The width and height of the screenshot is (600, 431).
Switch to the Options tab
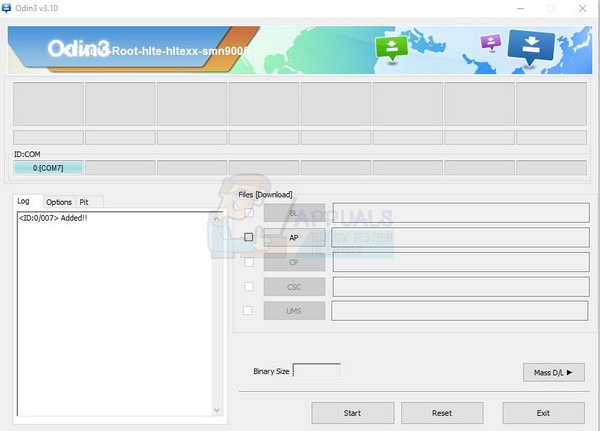coord(59,202)
